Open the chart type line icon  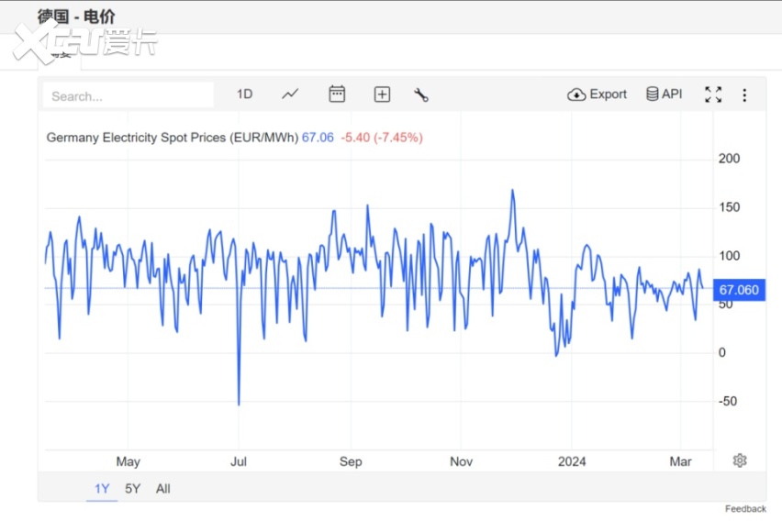pos(290,94)
